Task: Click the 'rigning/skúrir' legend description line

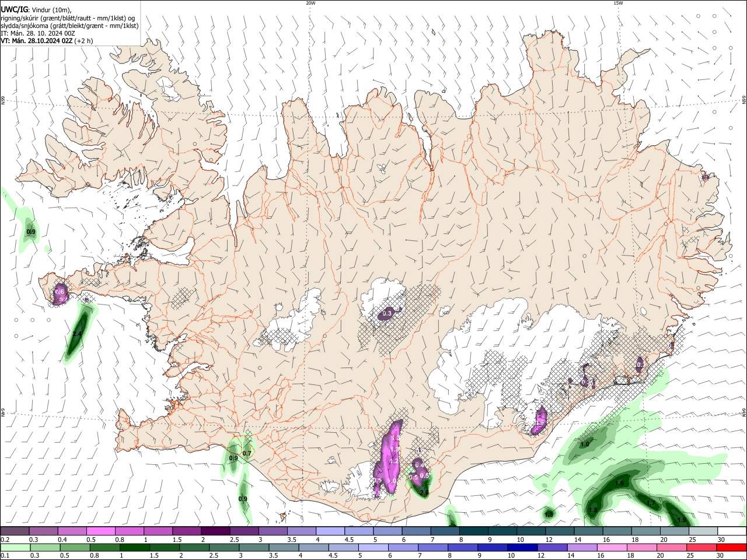Action: (68, 17)
